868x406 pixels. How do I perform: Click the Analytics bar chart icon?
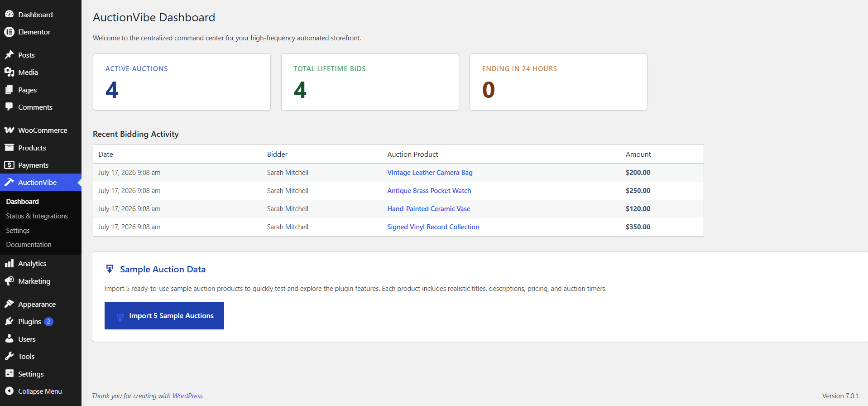pos(9,263)
